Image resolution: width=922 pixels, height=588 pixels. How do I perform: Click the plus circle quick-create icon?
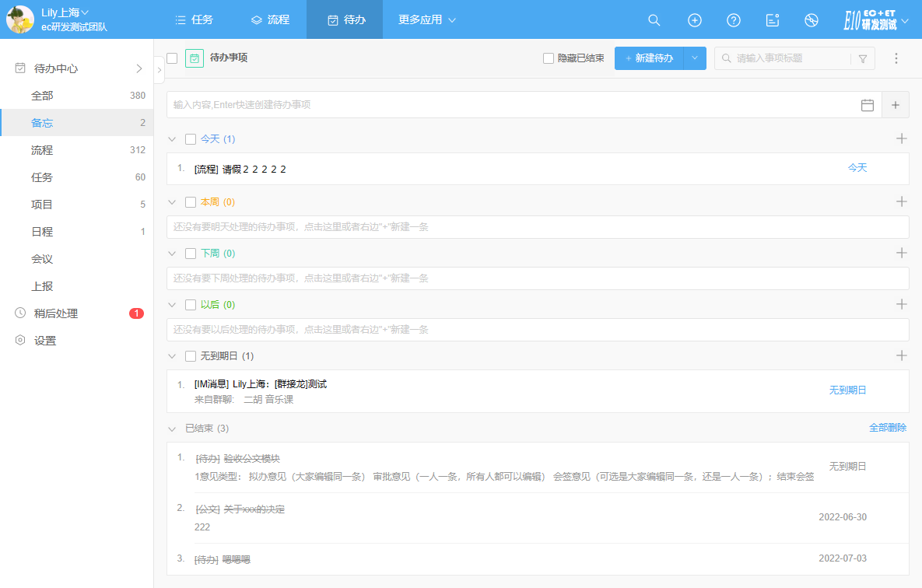(x=695, y=20)
